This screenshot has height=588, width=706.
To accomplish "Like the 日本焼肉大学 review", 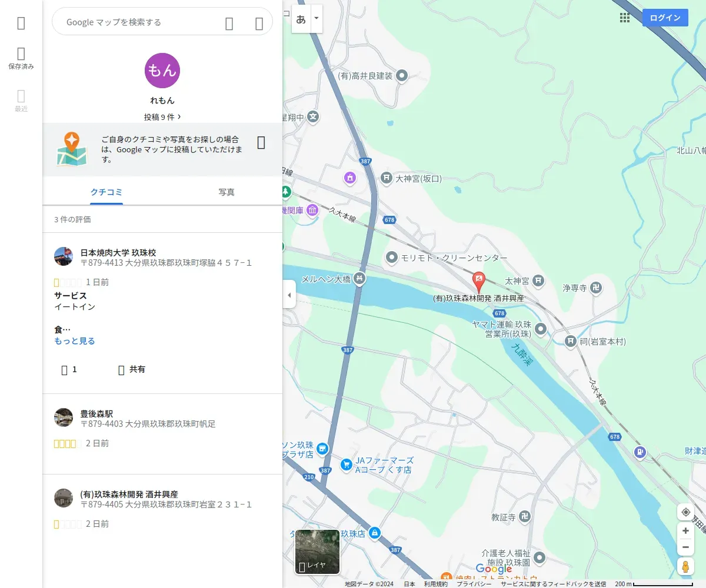I will pos(69,369).
